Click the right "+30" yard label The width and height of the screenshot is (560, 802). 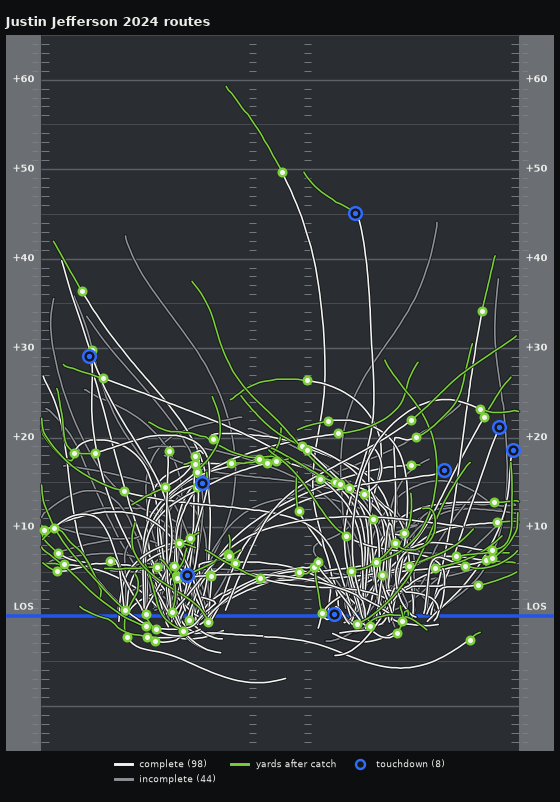click(x=536, y=347)
